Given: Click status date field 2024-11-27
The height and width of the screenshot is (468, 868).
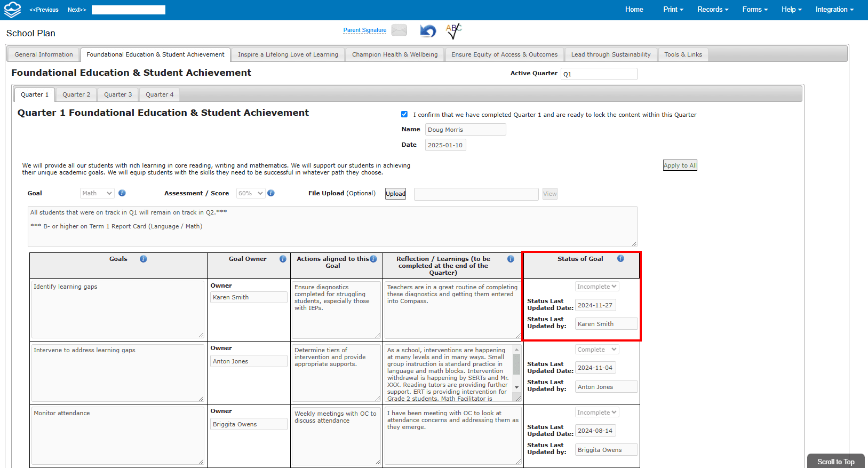Looking at the screenshot, I should click(595, 305).
